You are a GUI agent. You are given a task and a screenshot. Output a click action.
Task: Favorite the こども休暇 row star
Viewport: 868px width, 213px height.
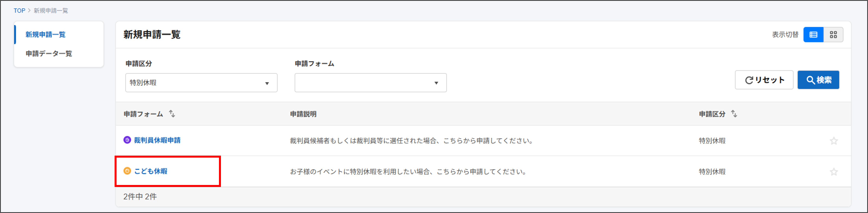pos(834,171)
